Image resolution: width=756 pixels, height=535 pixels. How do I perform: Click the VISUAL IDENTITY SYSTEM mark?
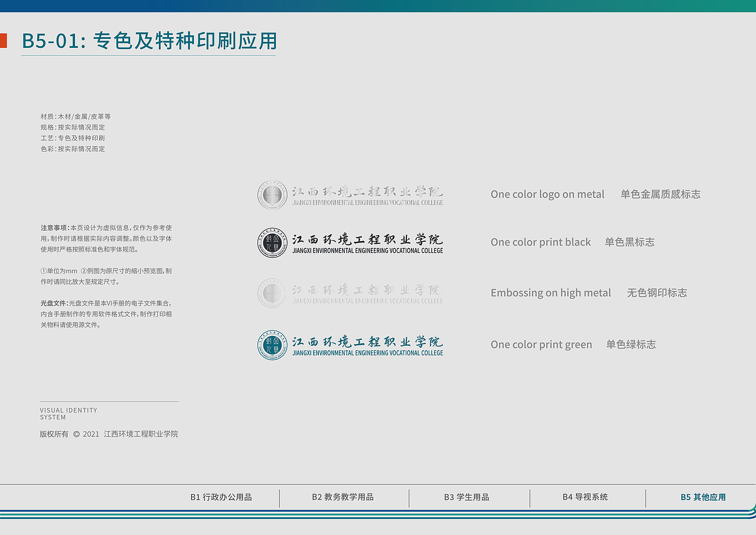pos(68,413)
